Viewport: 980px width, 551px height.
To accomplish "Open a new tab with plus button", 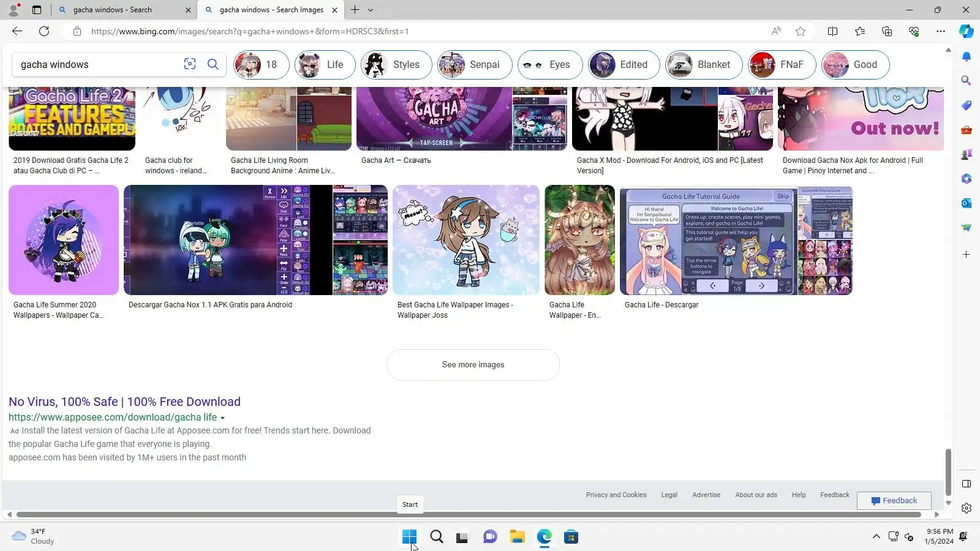I will click(355, 10).
